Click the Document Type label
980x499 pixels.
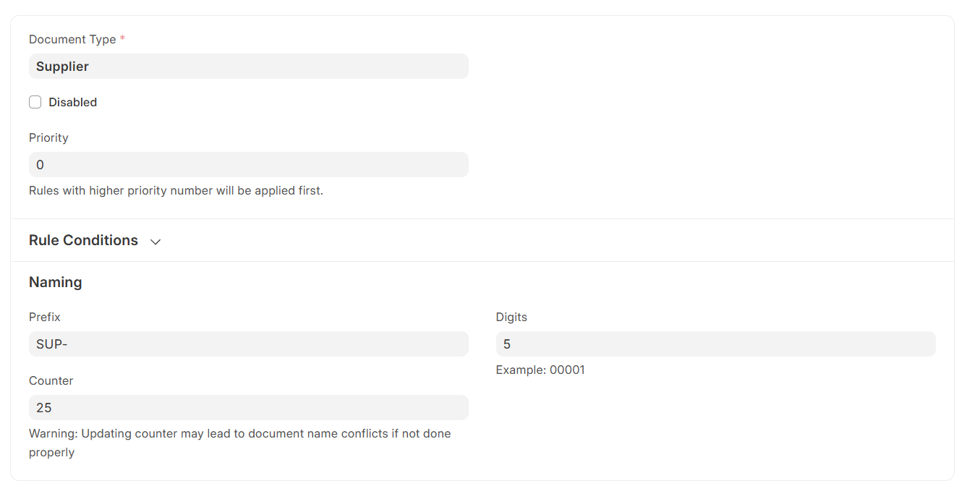click(x=72, y=39)
